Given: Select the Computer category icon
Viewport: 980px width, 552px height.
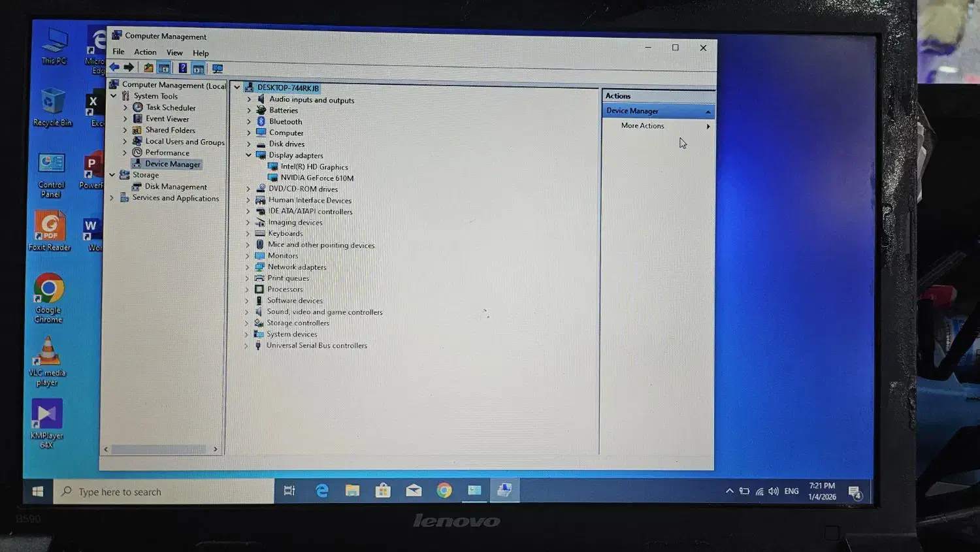Looking at the screenshot, I should (x=261, y=133).
